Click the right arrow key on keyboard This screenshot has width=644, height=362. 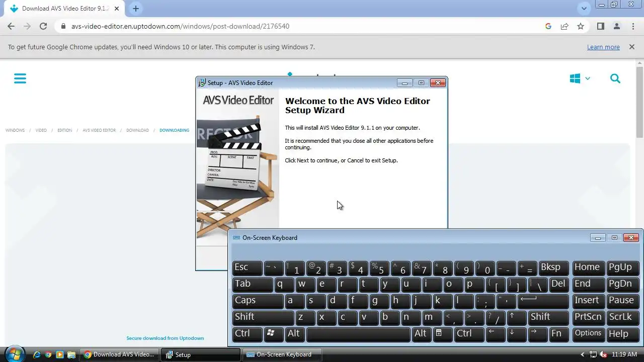[x=537, y=334]
